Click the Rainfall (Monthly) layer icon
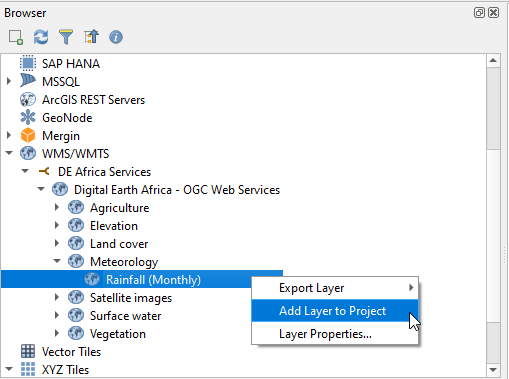Image resolution: width=509 pixels, height=379 pixels. (92, 279)
